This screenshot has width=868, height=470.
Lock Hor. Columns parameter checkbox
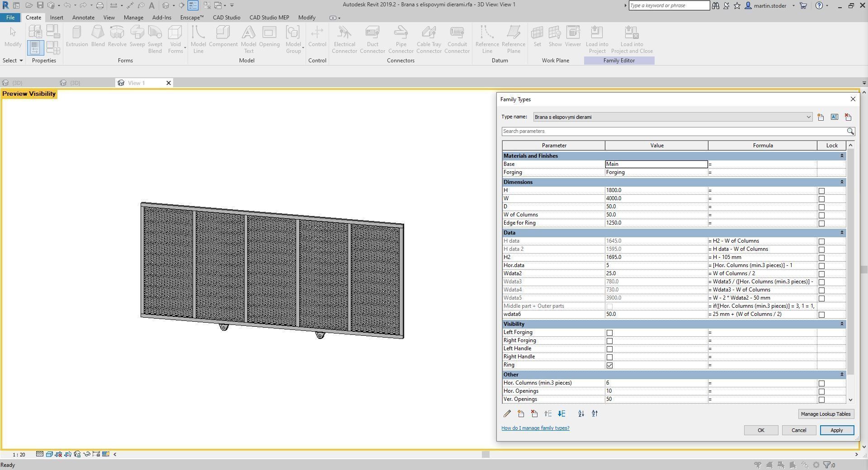click(821, 383)
